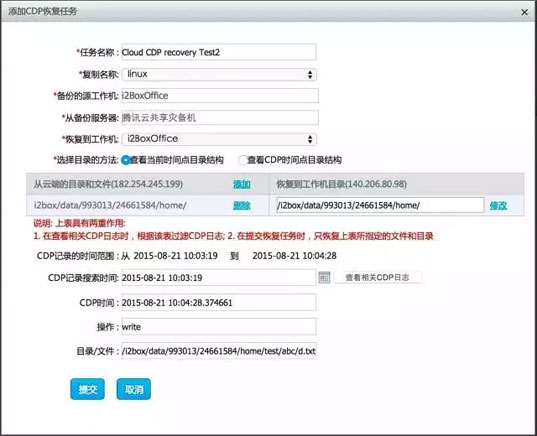The width and height of the screenshot is (537, 436).
Task: Focus the restore target directory path field
Action: [380, 205]
